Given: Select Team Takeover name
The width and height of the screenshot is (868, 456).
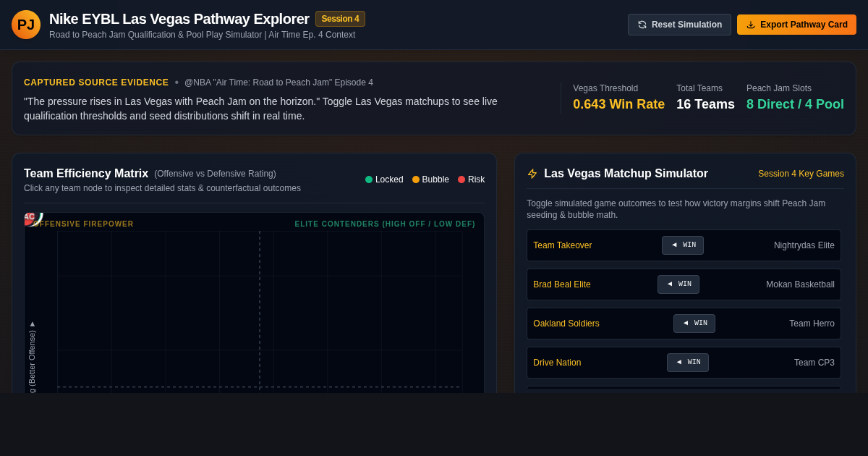Looking at the screenshot, I should (x=563, y=245).
